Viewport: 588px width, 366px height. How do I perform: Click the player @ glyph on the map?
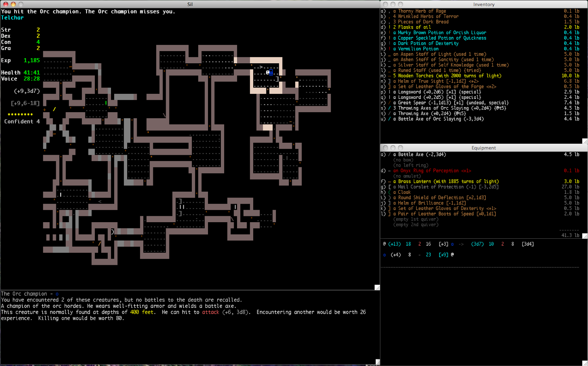point(268,72)
